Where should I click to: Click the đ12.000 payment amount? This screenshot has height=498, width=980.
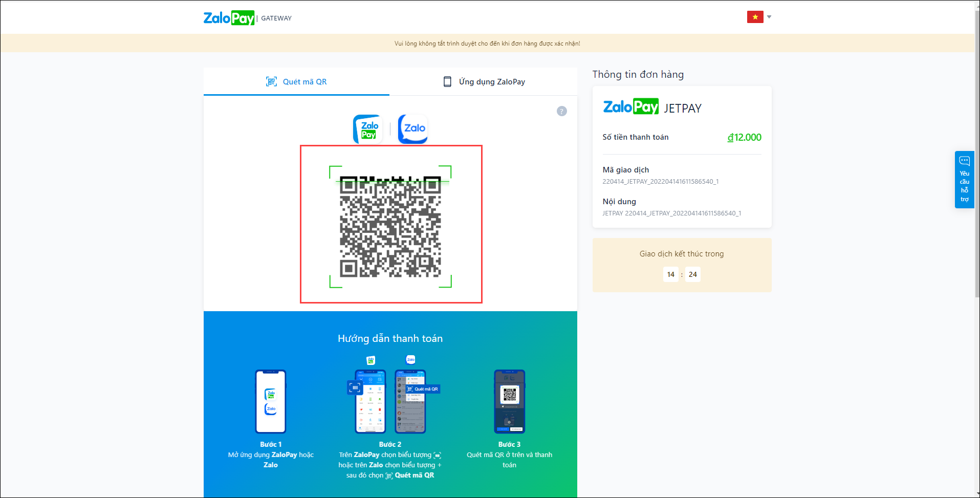coord(745,137)
